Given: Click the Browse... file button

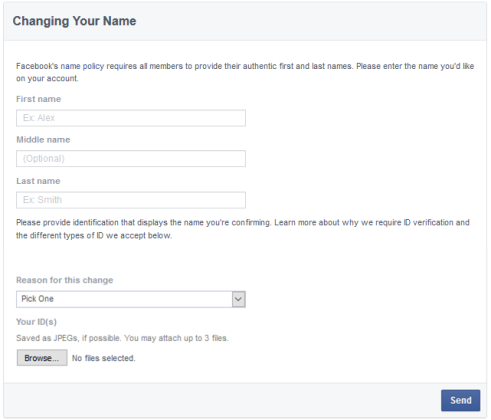Looking at the screenshot, I should pyautogui.click(x=42, y=358).
